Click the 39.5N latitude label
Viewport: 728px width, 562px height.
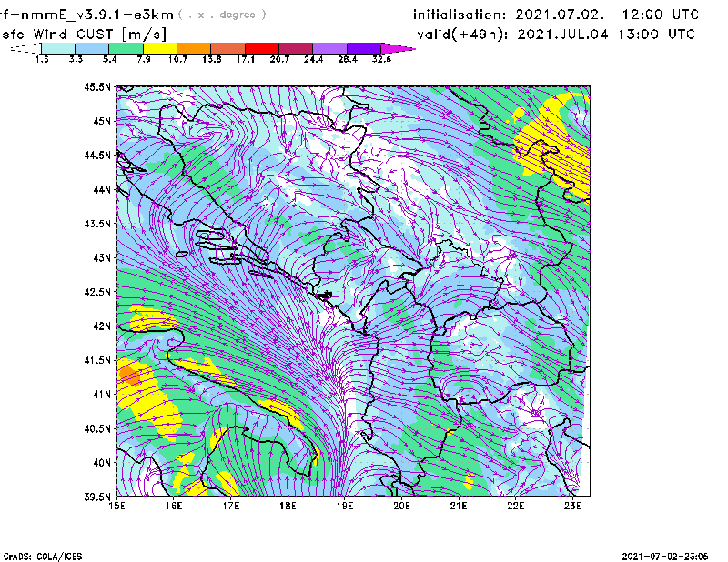(x=97, y=497)
